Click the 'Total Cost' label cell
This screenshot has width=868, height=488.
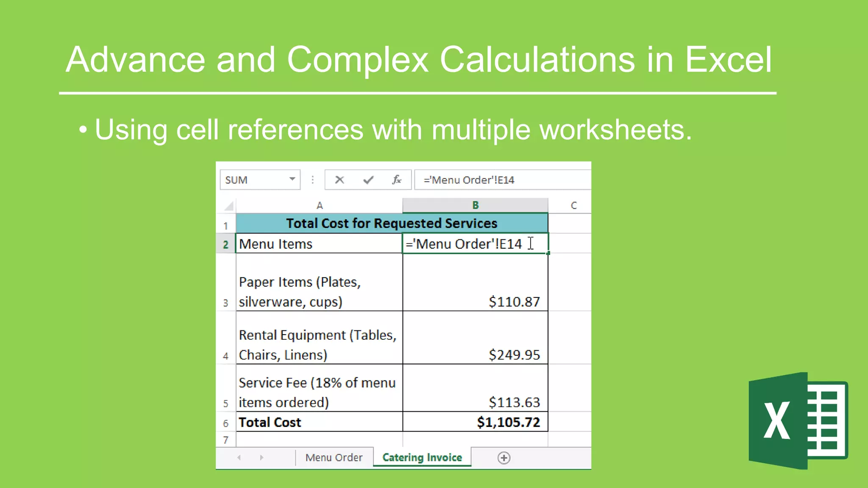[x=319, y=422]
